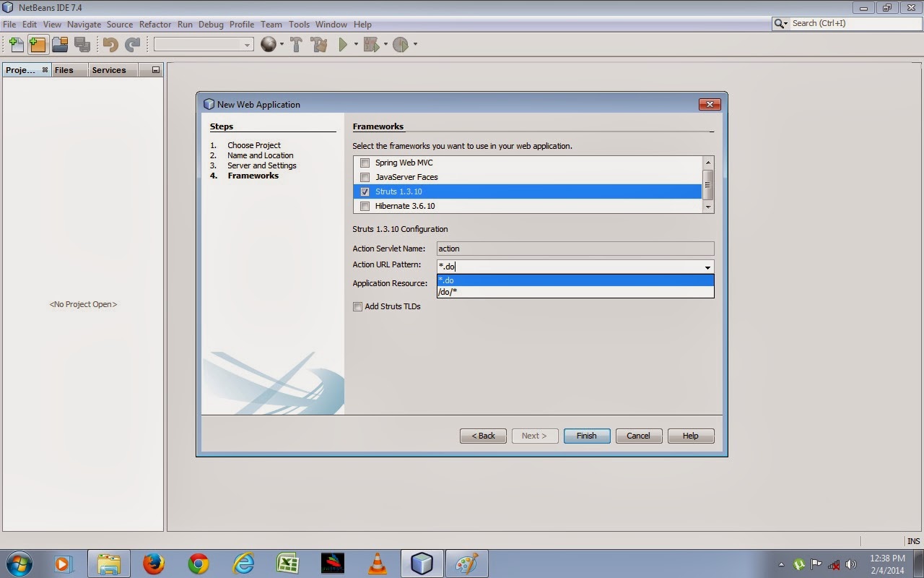Open the Window menu
The image size is (924, 578).
tap(331, 24)
